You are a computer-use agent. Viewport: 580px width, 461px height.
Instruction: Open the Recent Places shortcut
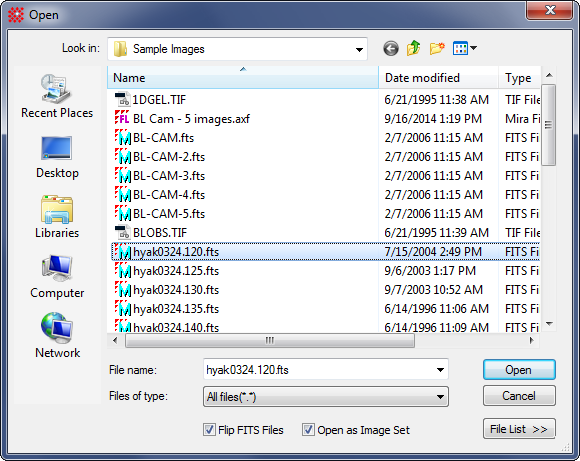pos(57,96)
